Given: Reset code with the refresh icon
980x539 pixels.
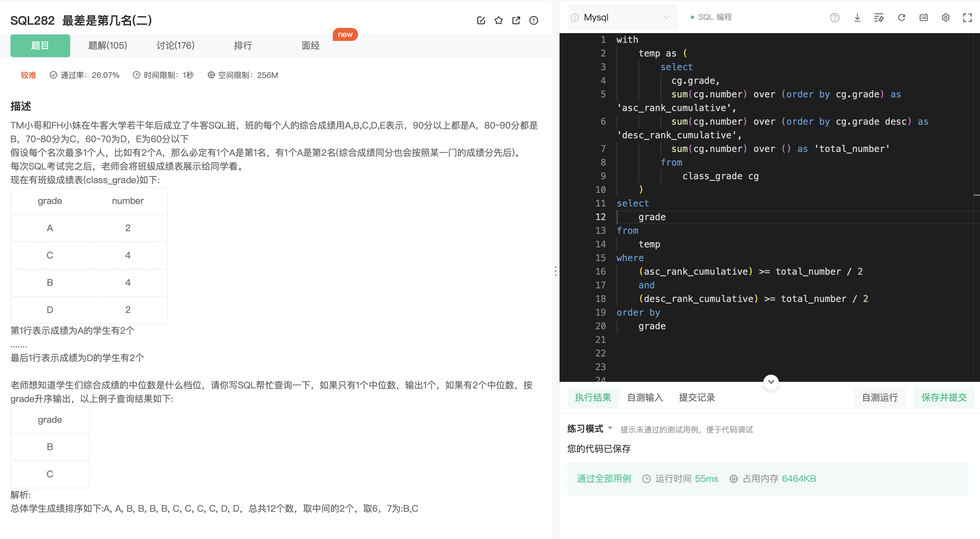Looking at the screenshot, I should (901, 18).
